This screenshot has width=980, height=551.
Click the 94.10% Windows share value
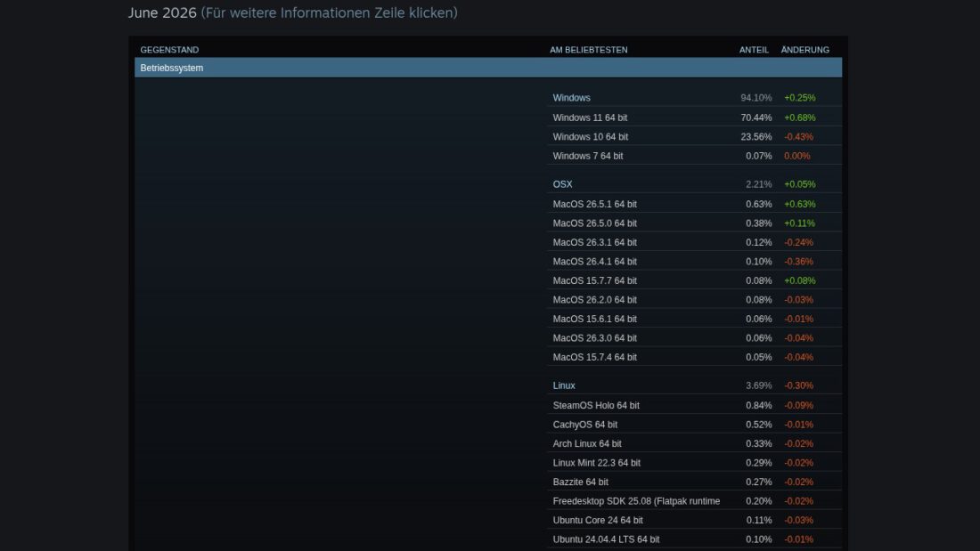(x=755, y=98)
